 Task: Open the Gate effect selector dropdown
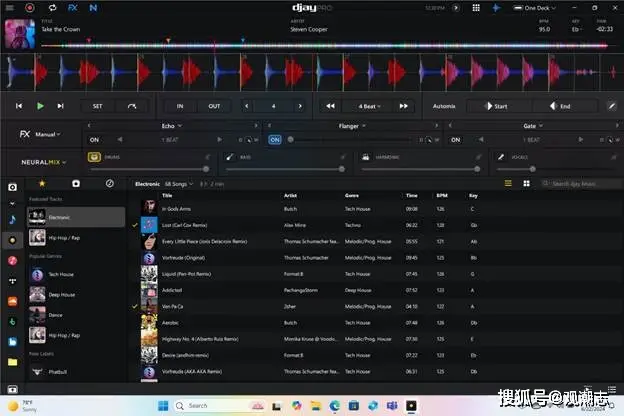point(533,126)
